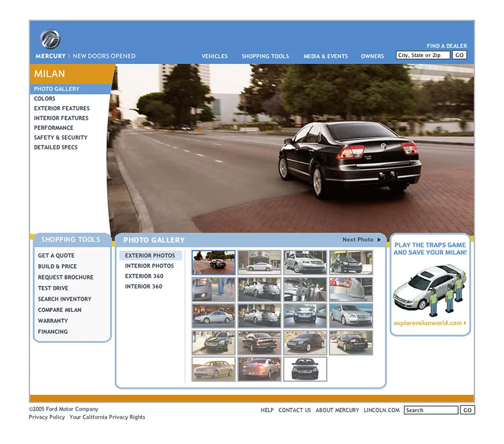This screenshot has width=504, height=444.
Task: Open Your California Privacy Rights
Action: pyautogui.click(x=108, y=417)
